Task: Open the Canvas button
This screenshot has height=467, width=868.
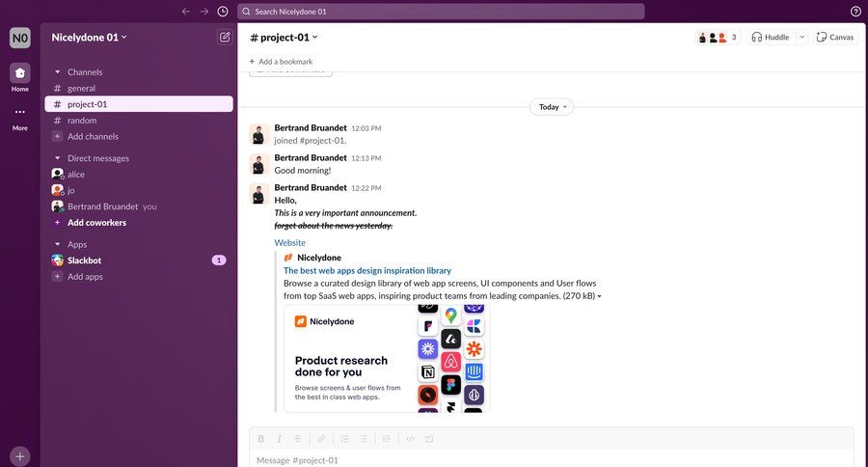Action: pos(835,37)
